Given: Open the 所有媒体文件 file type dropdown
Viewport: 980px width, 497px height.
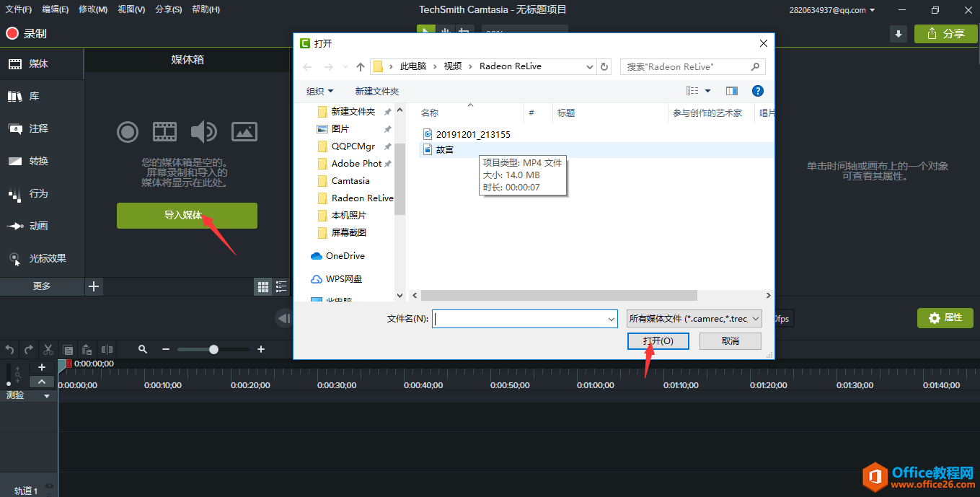Looking at the screenshot, I should coord(694,318).
